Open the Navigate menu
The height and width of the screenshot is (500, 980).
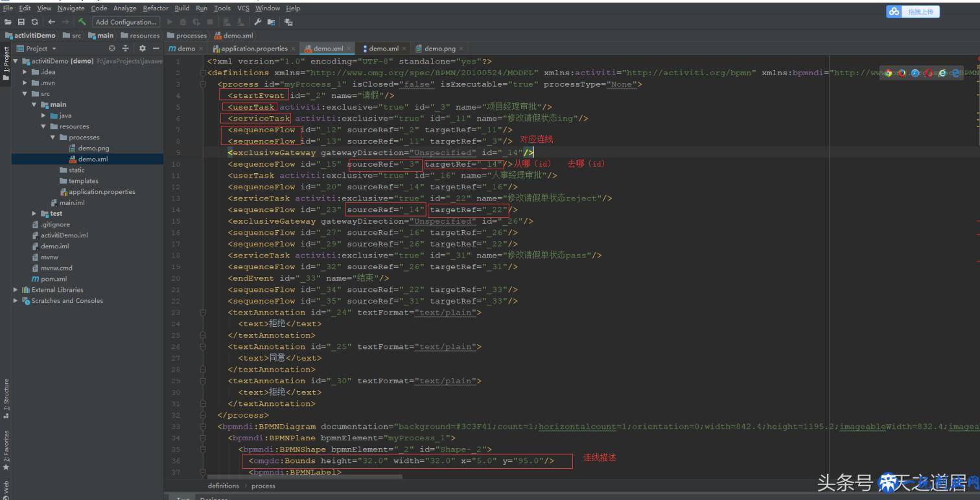[x=71, y=8]
